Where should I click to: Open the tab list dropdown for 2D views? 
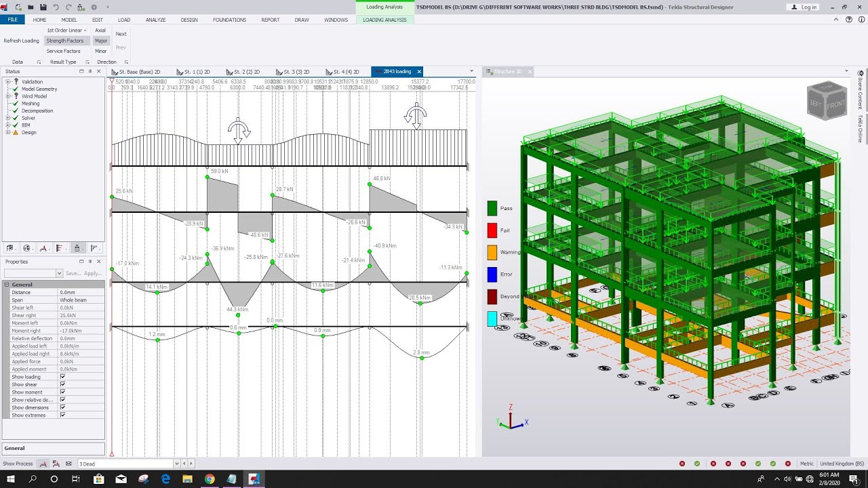(x=471, y=71)
